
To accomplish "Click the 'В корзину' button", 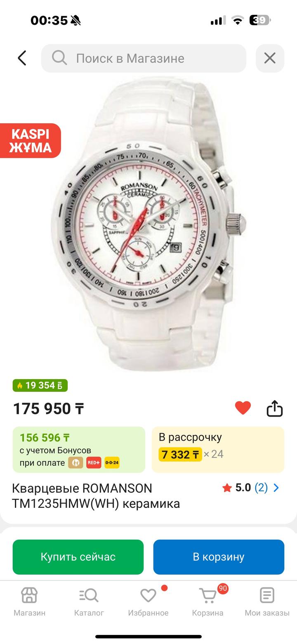I will point(219,557).
